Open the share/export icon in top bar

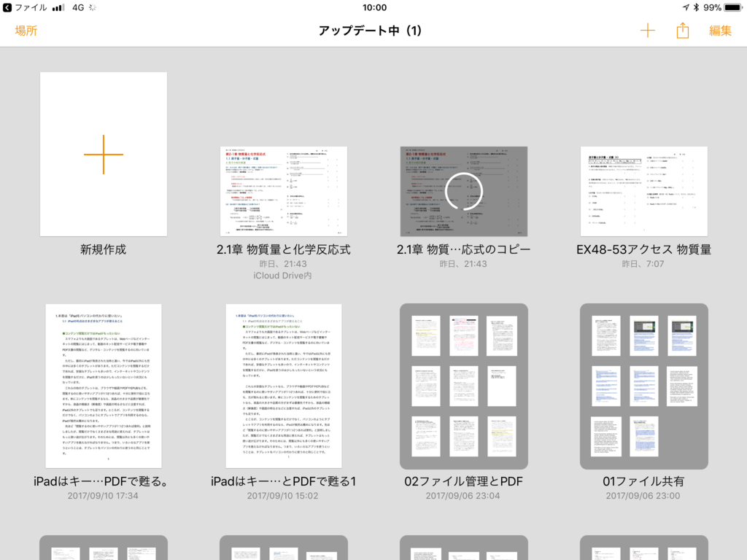click(683, 31)
